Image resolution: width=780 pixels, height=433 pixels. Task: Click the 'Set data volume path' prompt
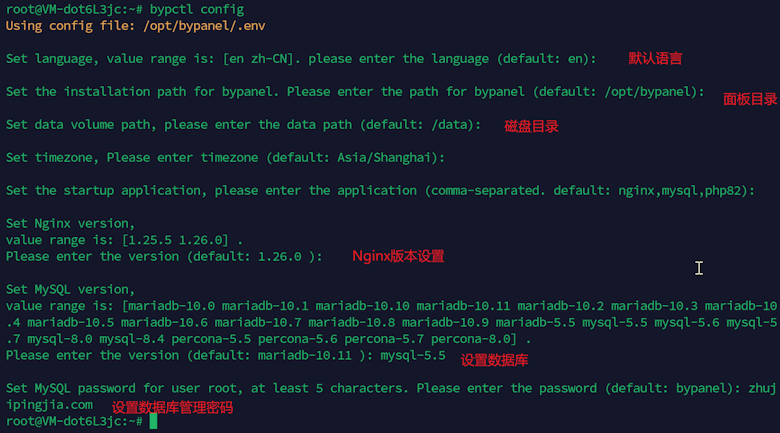tap(244, 124)
